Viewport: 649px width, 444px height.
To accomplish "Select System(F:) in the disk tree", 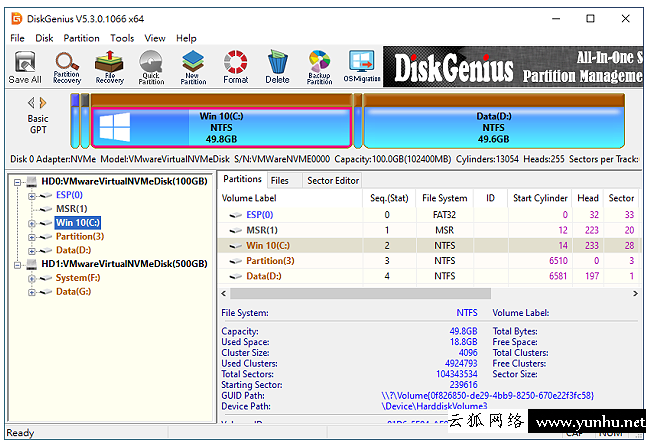I will (78, 278).
